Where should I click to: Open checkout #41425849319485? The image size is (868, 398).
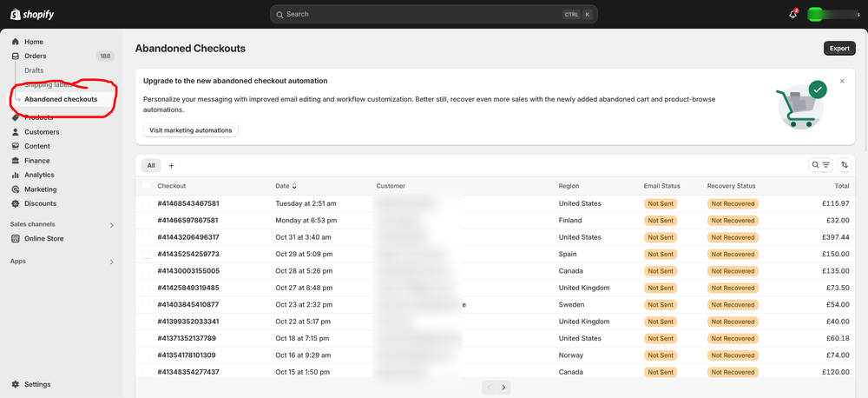[x=188, y=288]
